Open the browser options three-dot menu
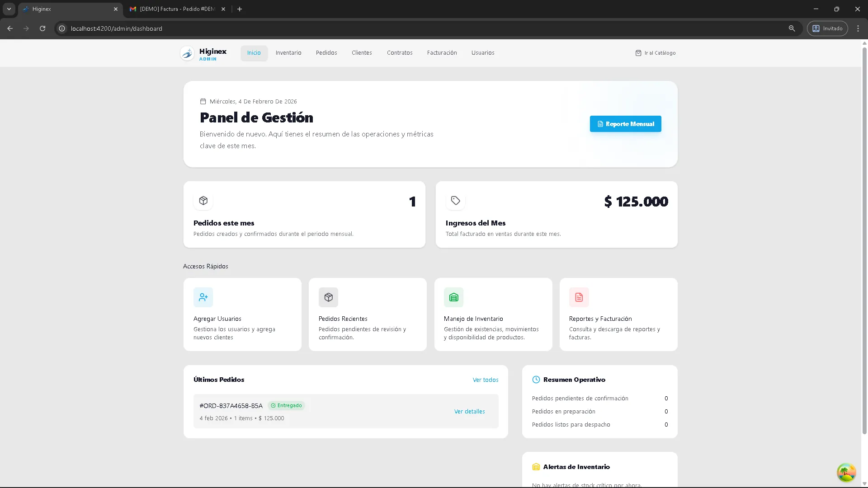This screenshot has height=488, width=868. coord(858,28)
